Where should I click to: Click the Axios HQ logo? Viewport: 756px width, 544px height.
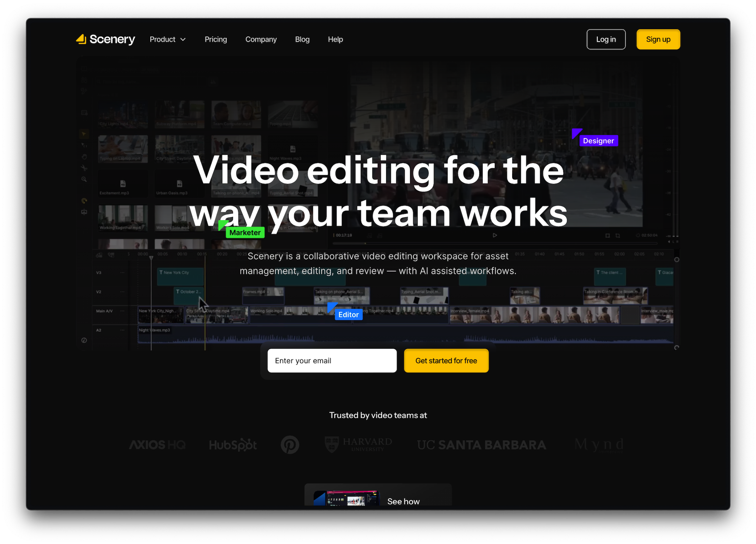pos(157,445)
